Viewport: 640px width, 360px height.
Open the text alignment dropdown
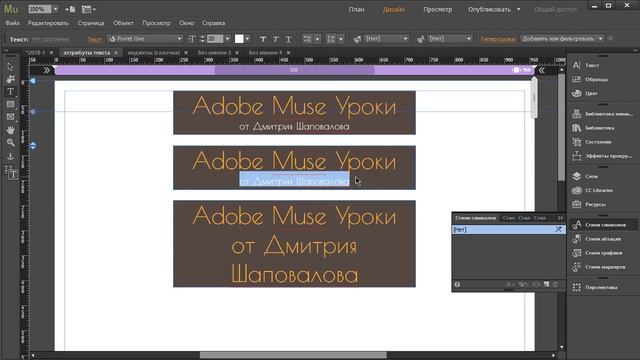[x=318, y=39]
